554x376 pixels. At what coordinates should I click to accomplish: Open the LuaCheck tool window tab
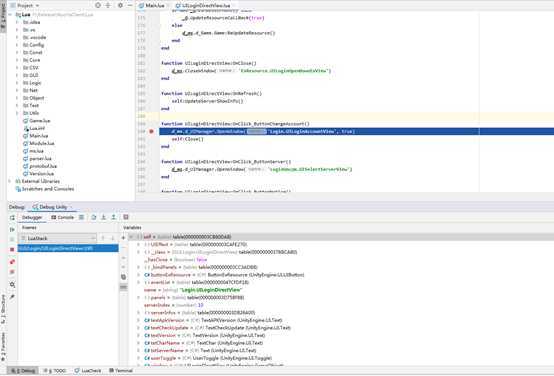pos(88,371)
